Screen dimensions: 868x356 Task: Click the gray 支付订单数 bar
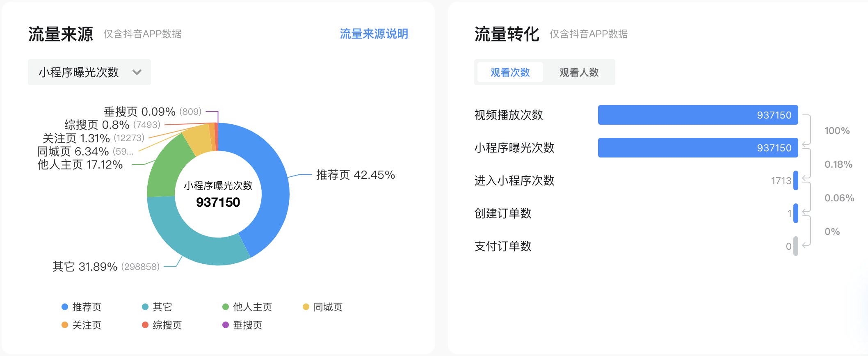(x=796, y=246)
